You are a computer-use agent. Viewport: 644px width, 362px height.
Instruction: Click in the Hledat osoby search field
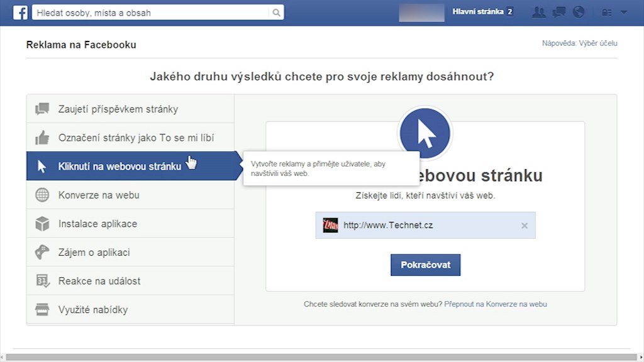pyautogui.click(x=151, y=13)
